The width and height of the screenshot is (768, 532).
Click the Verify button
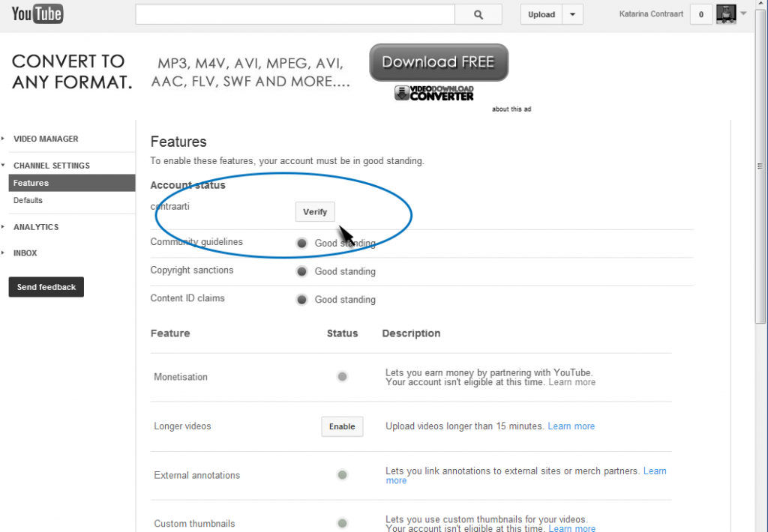315,212
